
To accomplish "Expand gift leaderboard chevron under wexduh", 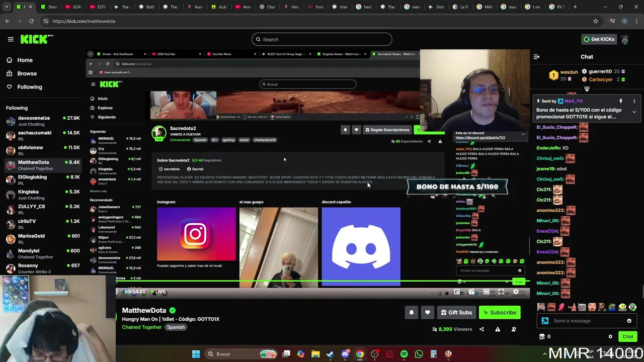I will pyautogui.click(x=587, y=89).
